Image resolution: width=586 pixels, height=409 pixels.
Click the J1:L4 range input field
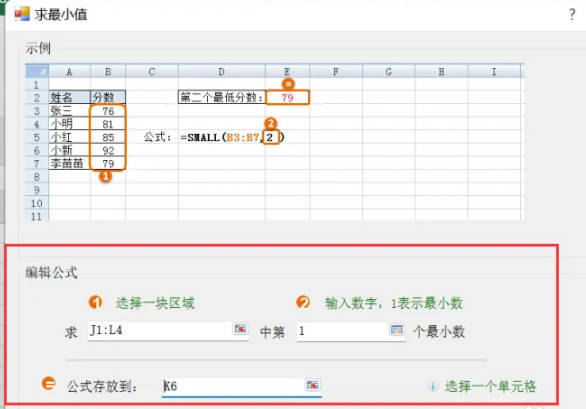(168, 330)
